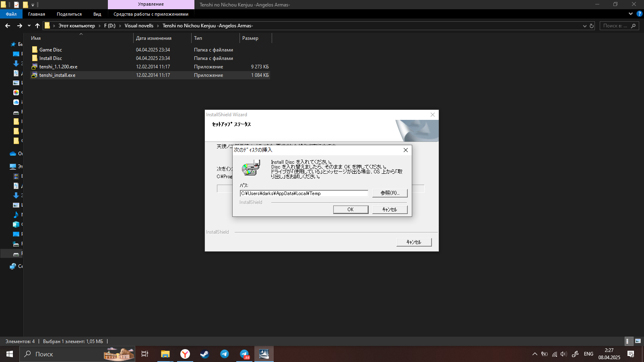Switch to the Главная ribbon tab
644x362 pixels.
[x=37, y=14]
